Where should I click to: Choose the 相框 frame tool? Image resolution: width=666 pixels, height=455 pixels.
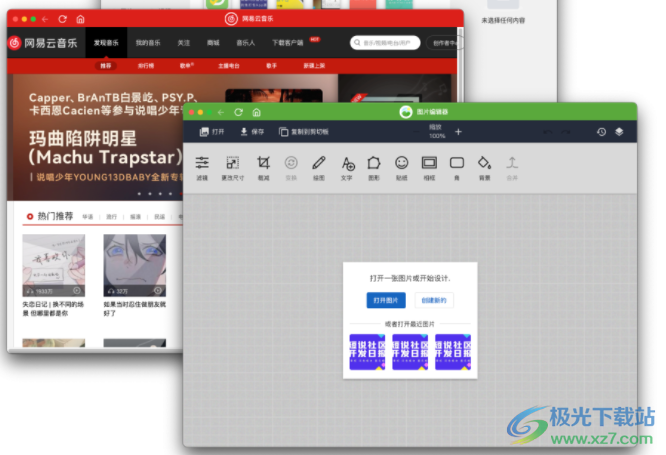tap(429, 166)
